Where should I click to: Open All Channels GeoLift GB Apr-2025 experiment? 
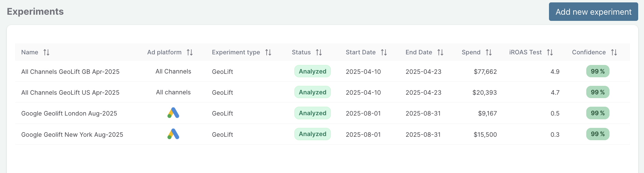[x=70, y=71]
